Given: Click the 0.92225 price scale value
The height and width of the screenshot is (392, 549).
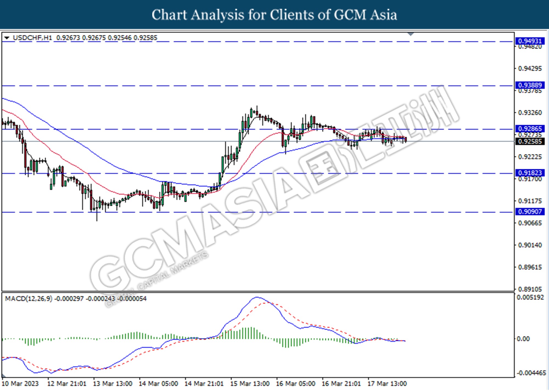Looking at the screenshot, I should [530, 157].
